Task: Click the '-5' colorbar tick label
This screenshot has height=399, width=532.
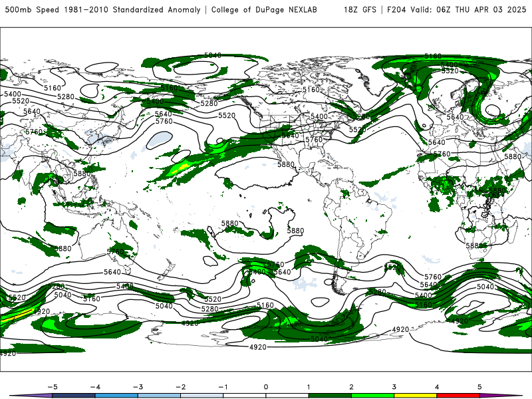Action: click(53, 387)
